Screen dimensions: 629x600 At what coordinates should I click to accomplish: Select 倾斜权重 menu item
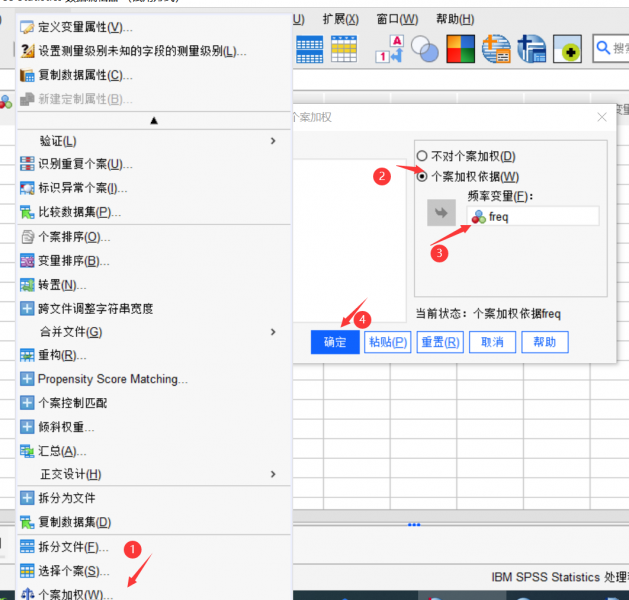(x=154, y=427)
